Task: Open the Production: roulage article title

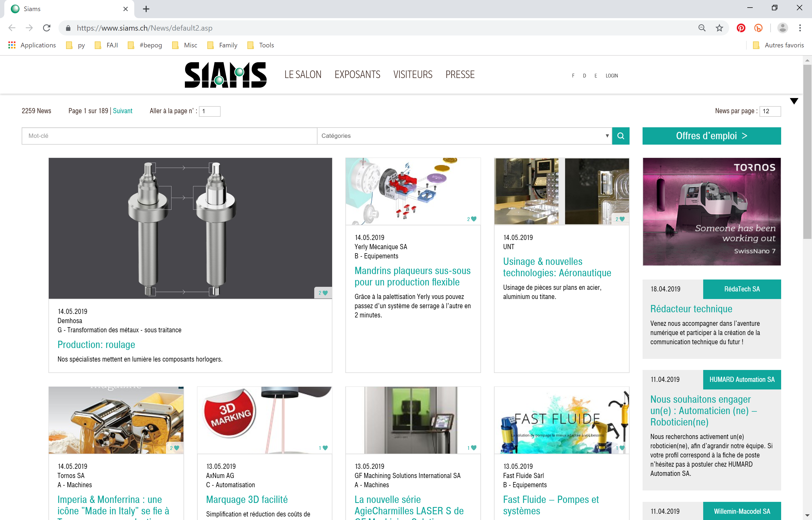Action: tap(96, 345)
